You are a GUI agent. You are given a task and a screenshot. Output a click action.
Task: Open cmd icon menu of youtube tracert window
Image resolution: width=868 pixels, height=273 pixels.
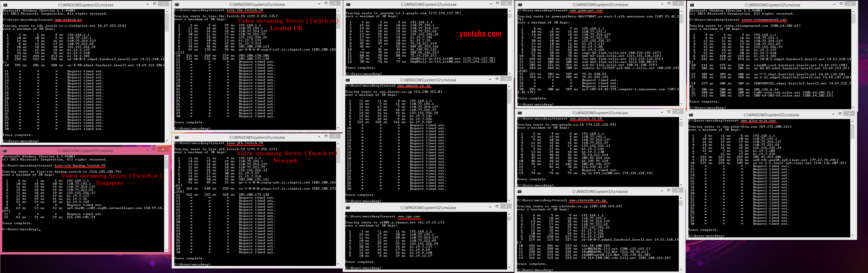point(348,5)
